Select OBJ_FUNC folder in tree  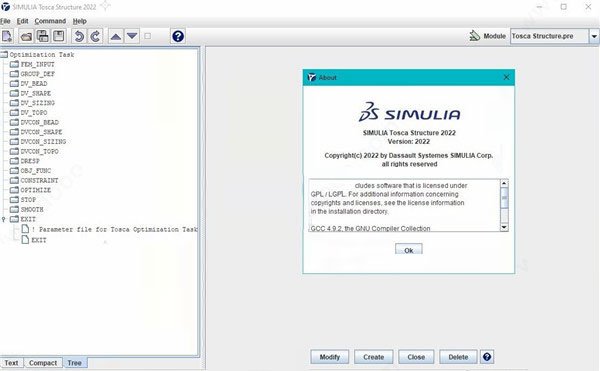pyautogui.click(x=35, y=171)
